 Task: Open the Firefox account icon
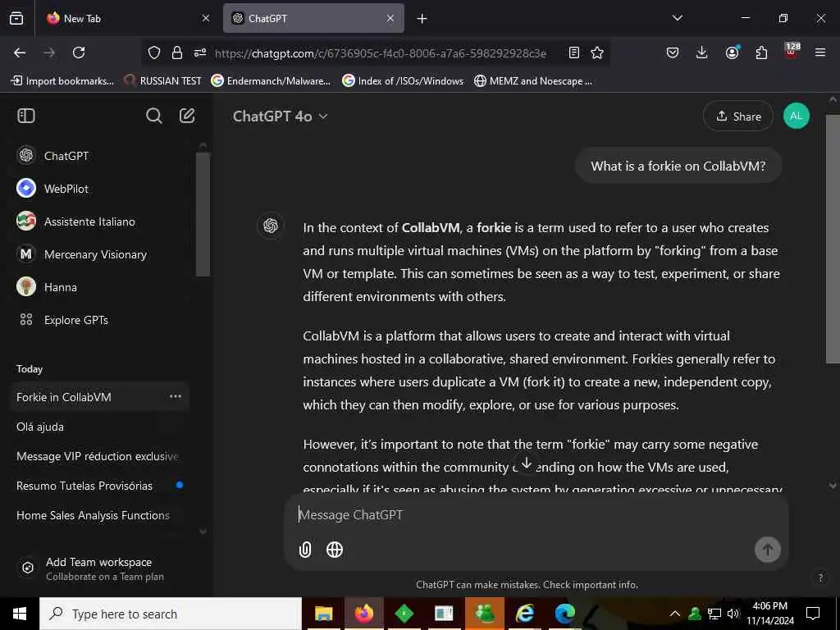732,52
